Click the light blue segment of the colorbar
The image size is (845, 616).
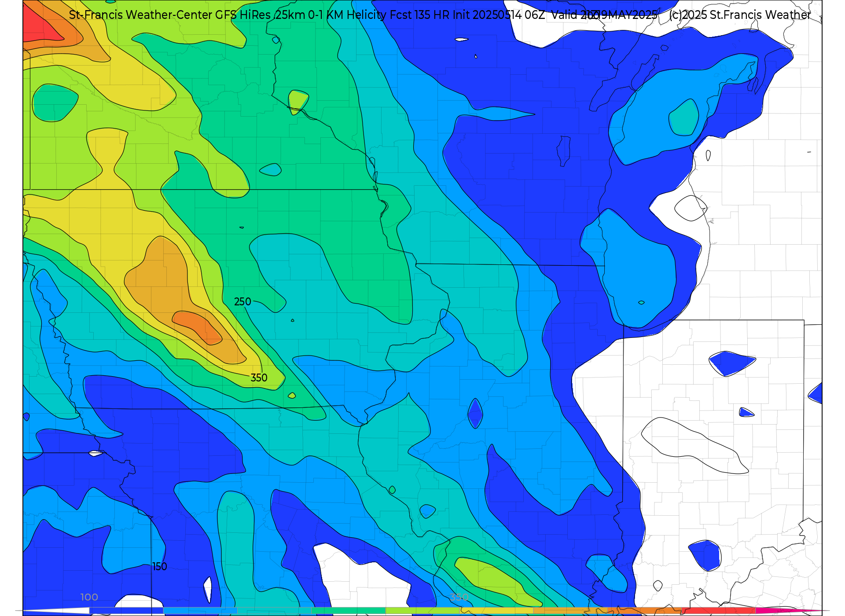click(x=200, y=611)
